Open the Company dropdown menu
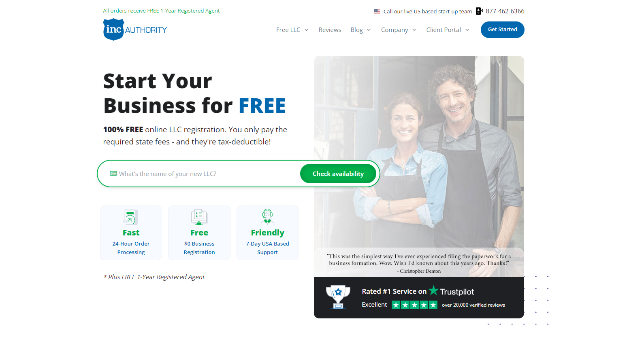Image resolution: width=644 pixels, height=337 pixels. coord(399,30)
